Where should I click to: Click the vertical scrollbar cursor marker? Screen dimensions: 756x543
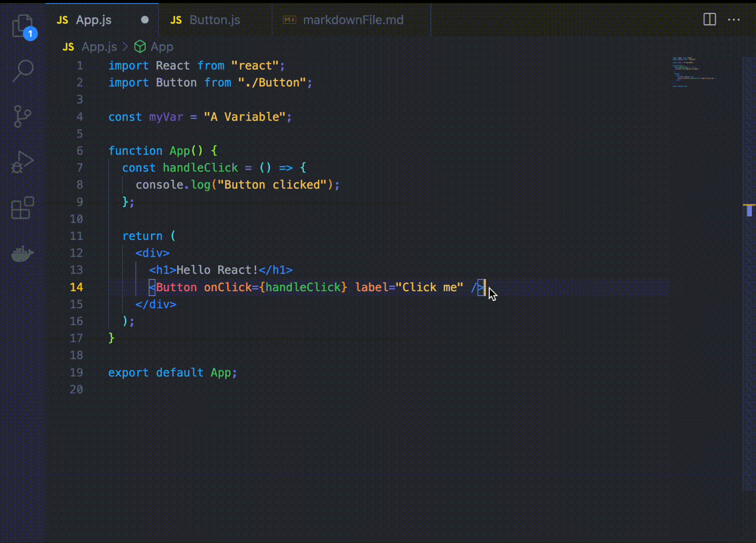(x=749, y=210)
